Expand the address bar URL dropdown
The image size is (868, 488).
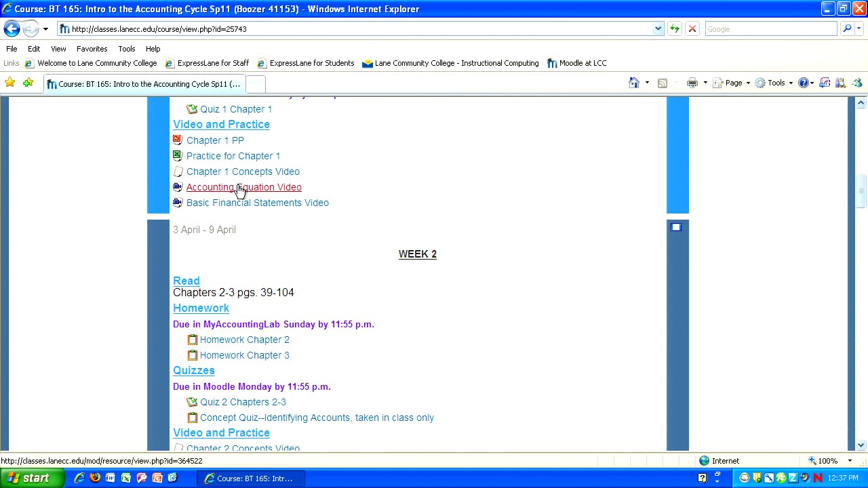pyautogui.click(x=658, y=29)
